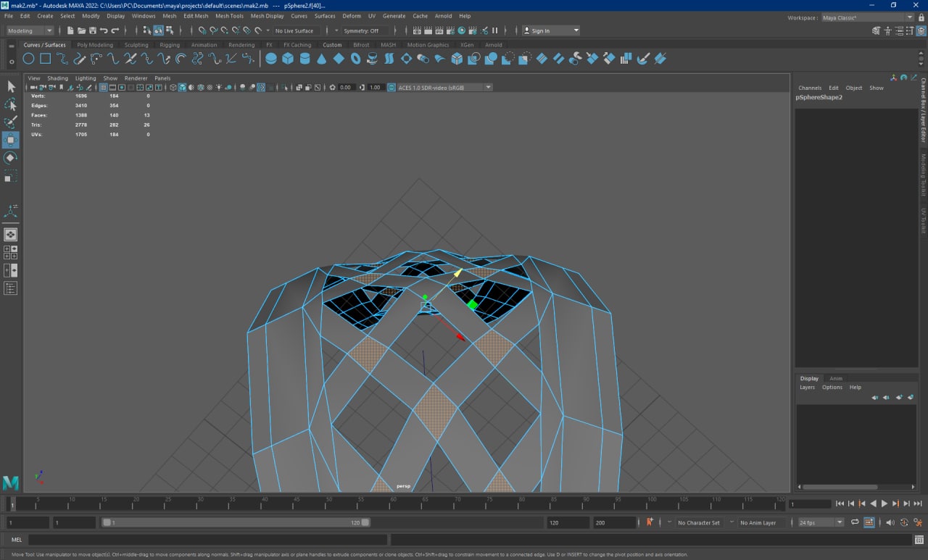Create a polygon cone from the shelf
The image size is (928, 560).
[x=322, y=59]
